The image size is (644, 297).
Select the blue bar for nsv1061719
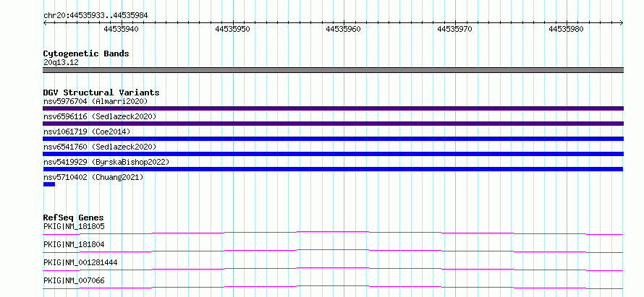pyautogui.click(x=333, y=139)
